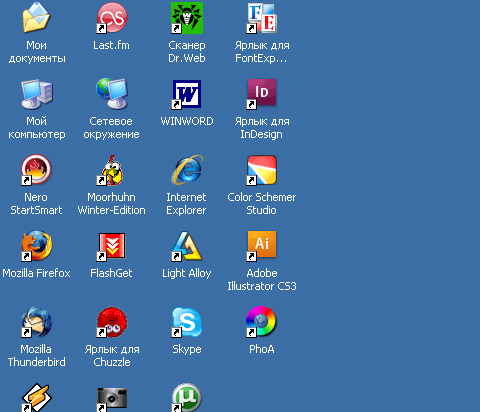Click the Light Alloy player icon
Screen dimensions: 480x412
[187, 246]
